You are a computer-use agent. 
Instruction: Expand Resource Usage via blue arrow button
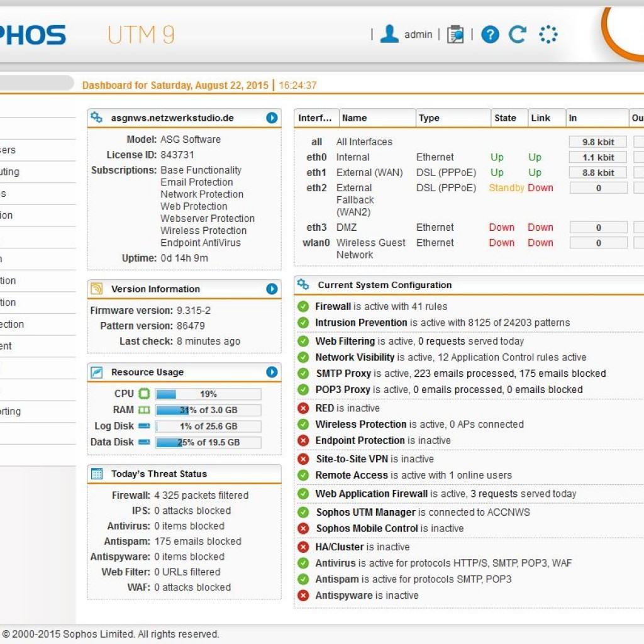point(272,372)
